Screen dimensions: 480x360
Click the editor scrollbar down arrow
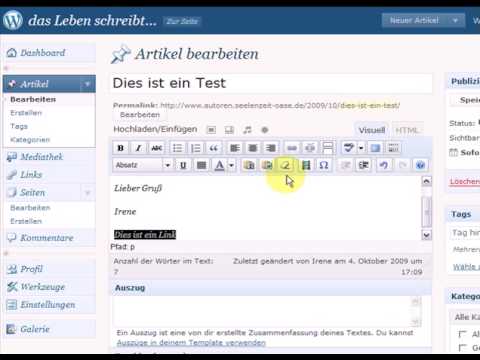pyautogui.click(x=426, y=235)
